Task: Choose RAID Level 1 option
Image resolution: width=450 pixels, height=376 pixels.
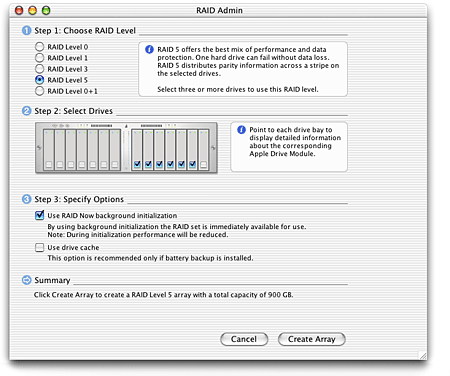Action: (39, 58)
